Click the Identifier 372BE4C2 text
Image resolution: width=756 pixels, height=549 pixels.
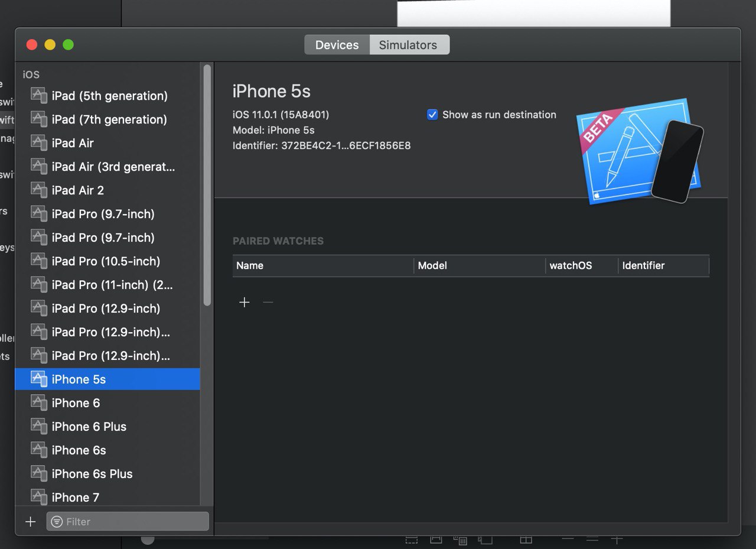[x=321, y=145]
